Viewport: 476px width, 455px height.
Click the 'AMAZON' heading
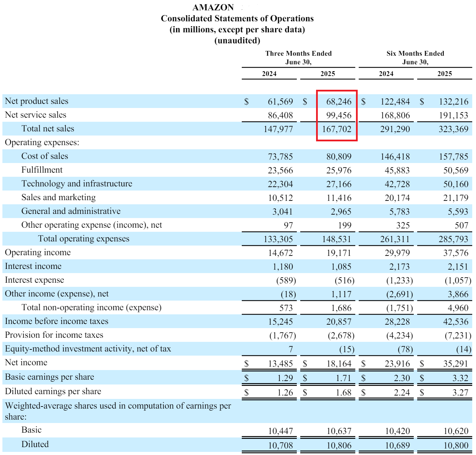click(213, 8)
